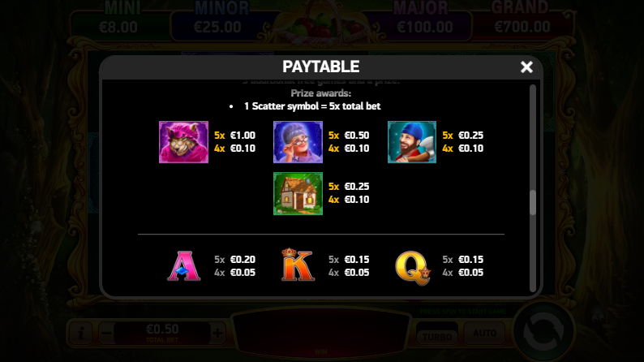Screen dimensions: 644x362
Task: Click the GRAND €700.00 jackpot panel
Action: [x=522, y=21]
